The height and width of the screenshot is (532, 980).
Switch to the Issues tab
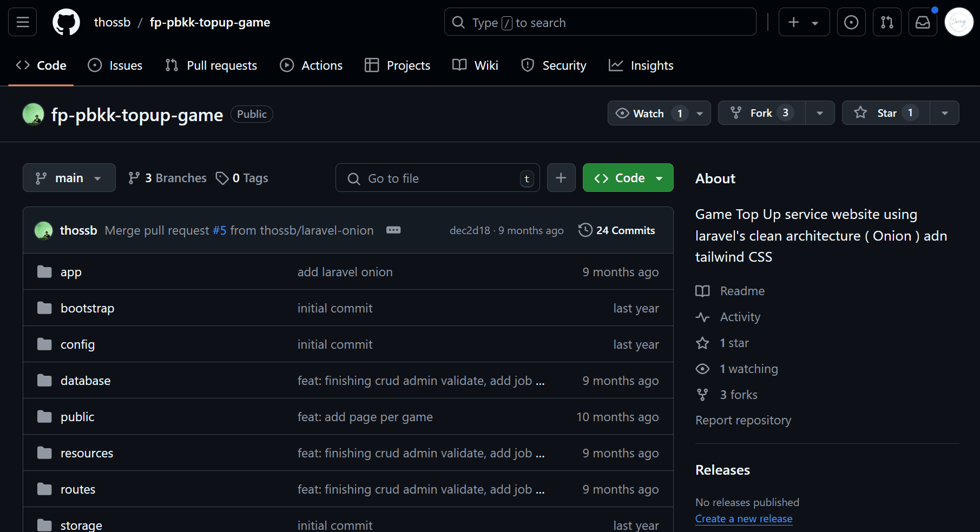pos(115,65)
